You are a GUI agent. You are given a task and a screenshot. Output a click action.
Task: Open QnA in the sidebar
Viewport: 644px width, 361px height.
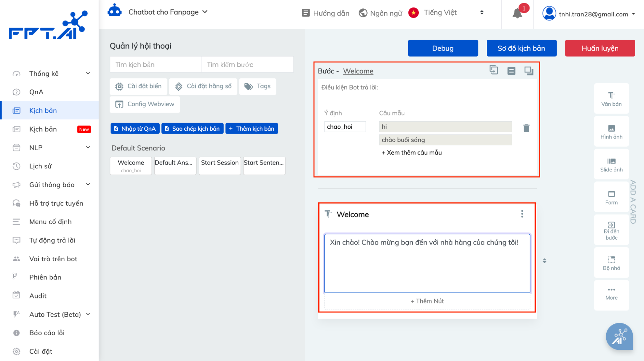pyautogui.click(x=36, y=92)
